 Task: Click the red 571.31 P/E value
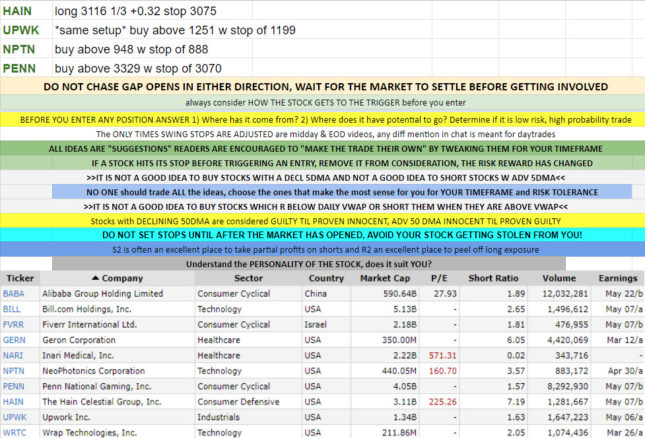(x=443, y=355)
